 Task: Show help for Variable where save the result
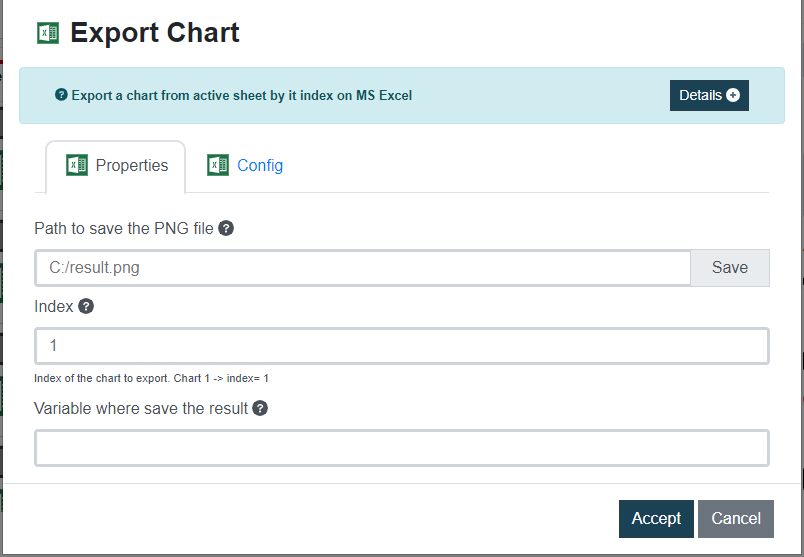pos(260,408)
